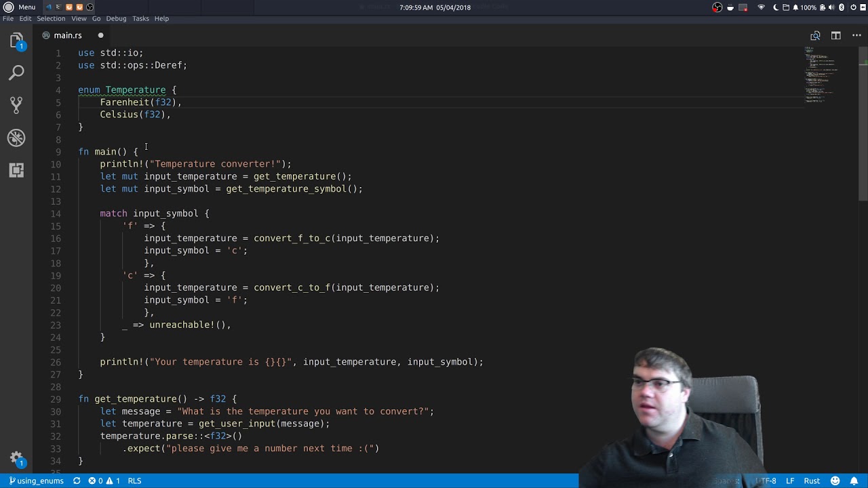This screenshot has width=868, height=488.
Task: Click the word Temperature in enum declaration
Action: coord(136,89)
